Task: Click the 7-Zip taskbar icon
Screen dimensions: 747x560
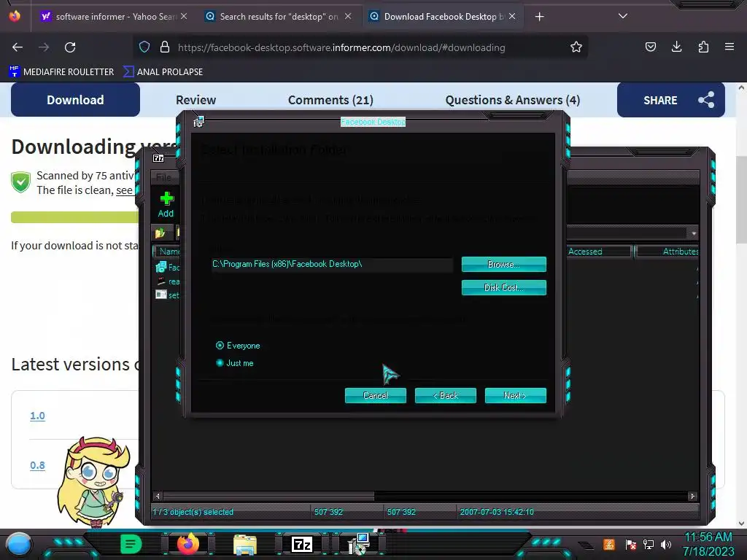Action: [303, 544]
